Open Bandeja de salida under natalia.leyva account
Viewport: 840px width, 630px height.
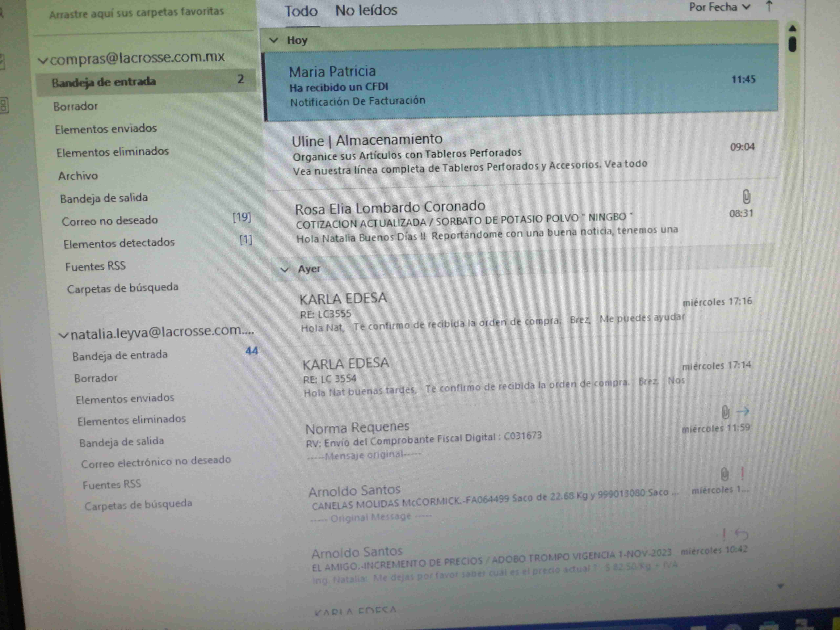122,442
